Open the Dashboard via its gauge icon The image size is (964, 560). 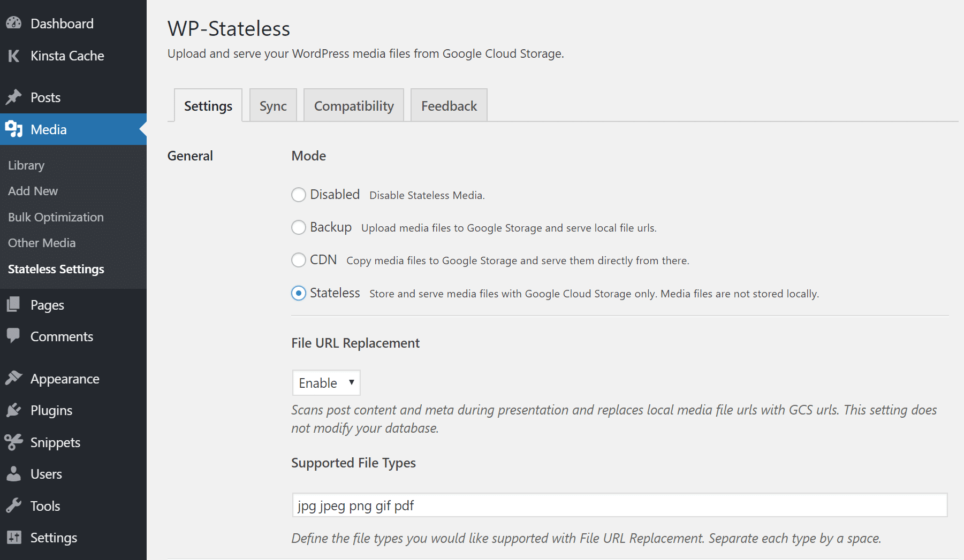(14, 23)
